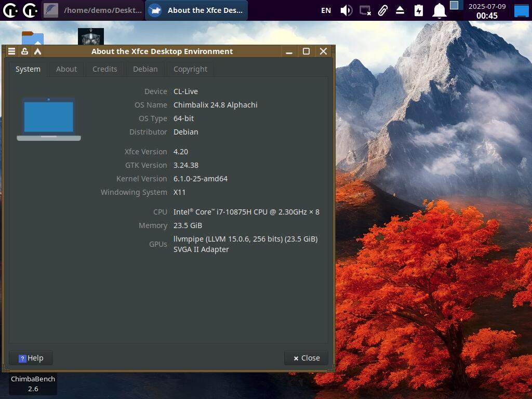Click the SVGA II Adapter line

coord(201,249)
